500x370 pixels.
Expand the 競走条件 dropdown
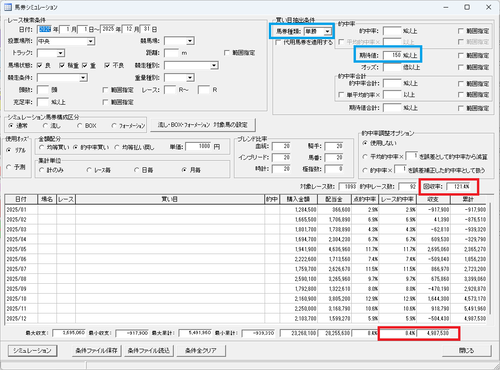(83, 78)
